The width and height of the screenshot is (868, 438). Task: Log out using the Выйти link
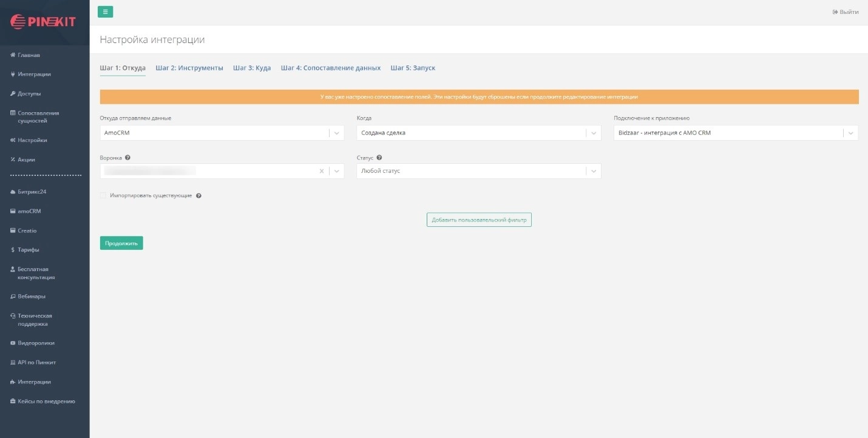(x=845, y=12)
